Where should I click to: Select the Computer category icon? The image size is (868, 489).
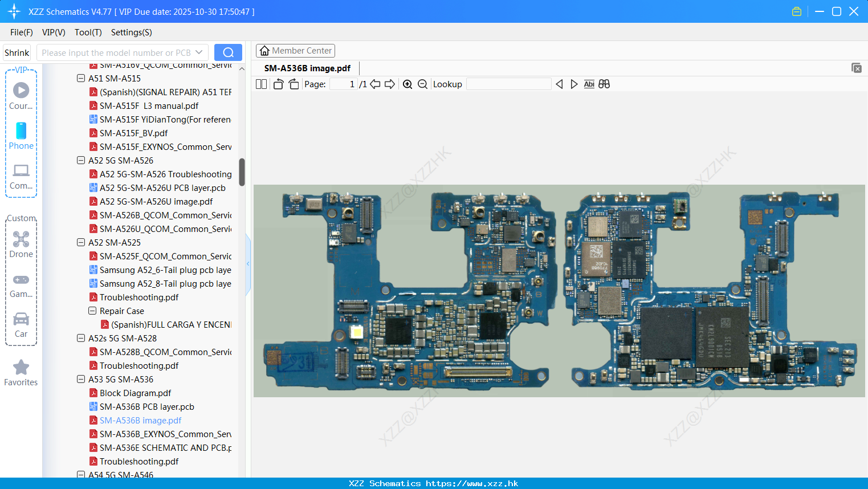click(21, 176)
